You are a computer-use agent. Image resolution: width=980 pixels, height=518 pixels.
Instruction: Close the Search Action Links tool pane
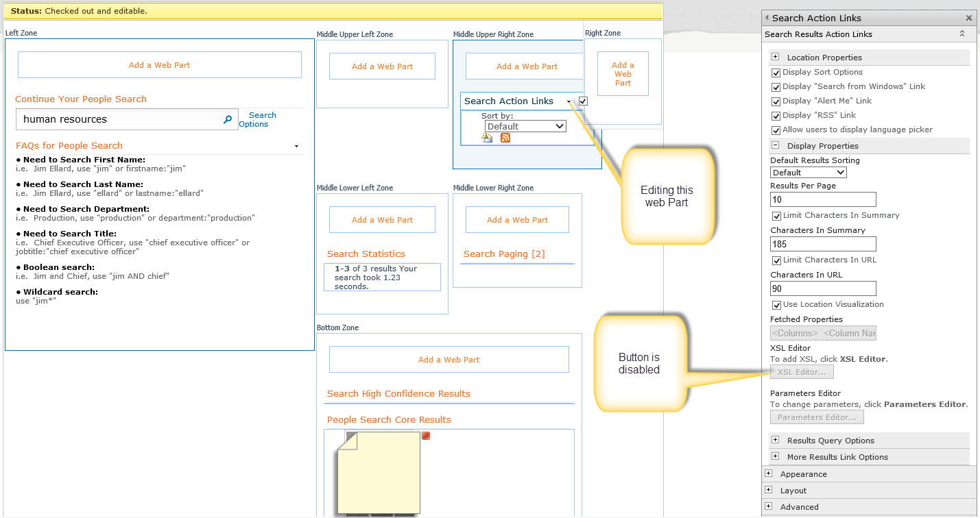(x=969, y=18)
